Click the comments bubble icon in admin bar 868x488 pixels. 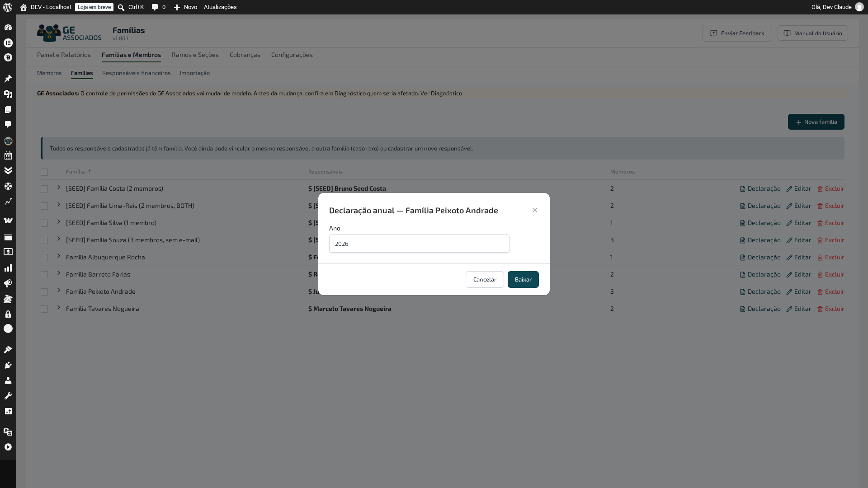click(155, 7)
